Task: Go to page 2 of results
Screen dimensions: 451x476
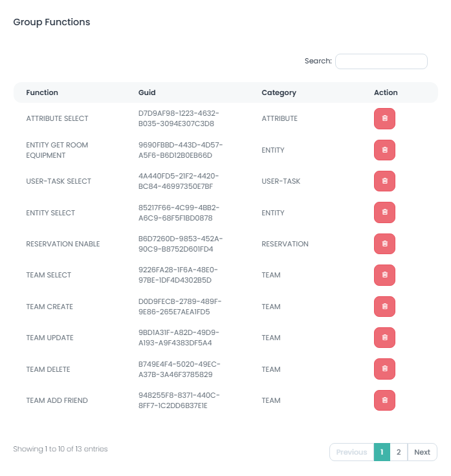Action: click(x=399, y=452)
